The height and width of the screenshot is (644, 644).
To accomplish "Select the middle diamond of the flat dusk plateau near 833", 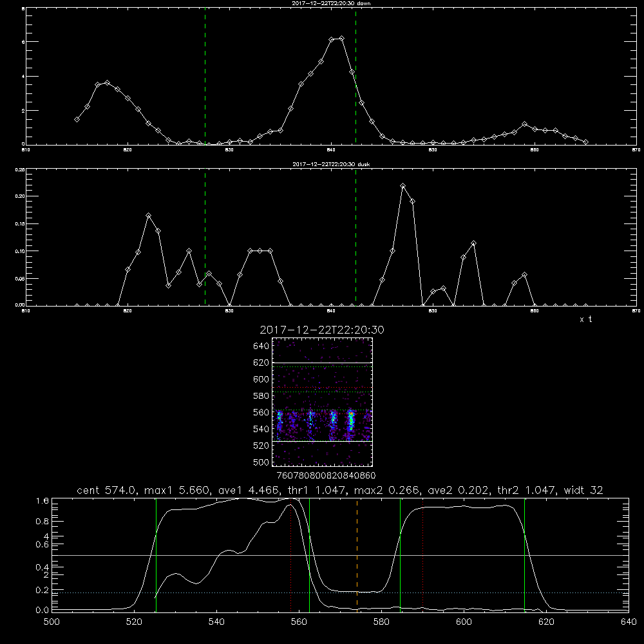I will (260, 251).
